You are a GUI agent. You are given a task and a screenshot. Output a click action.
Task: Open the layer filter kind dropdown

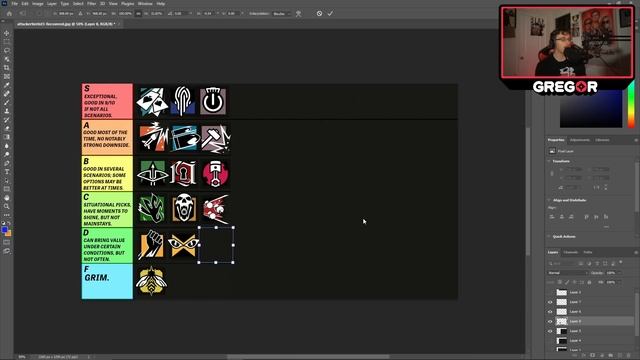click(x=562, y=263)
